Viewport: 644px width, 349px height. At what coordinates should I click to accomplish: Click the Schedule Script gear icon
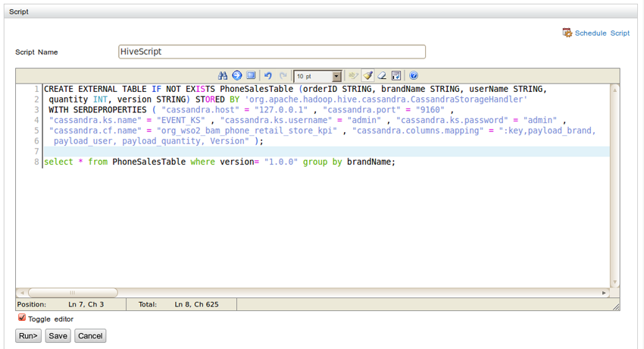(x=567, y=33)
